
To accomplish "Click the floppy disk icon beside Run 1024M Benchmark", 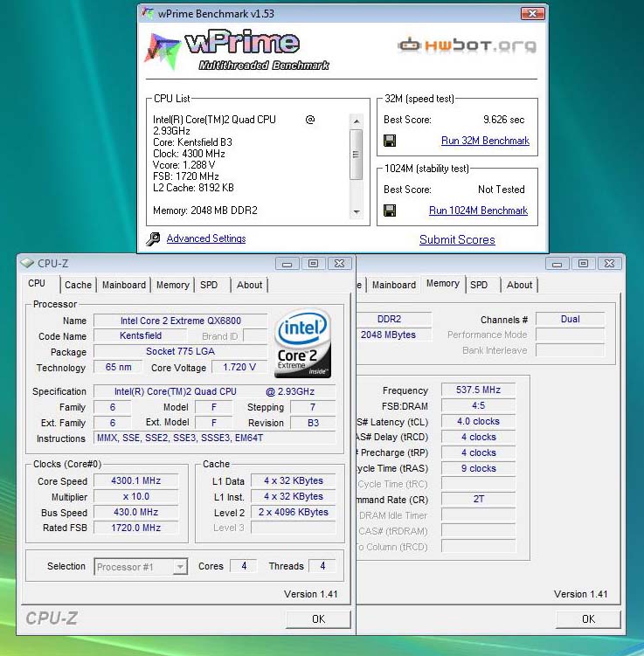I will (x=390, y=211).
